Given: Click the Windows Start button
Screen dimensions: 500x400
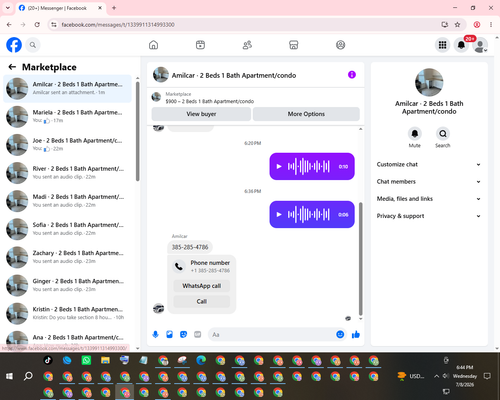Looking at the screenshot, I should coord(9,376).
